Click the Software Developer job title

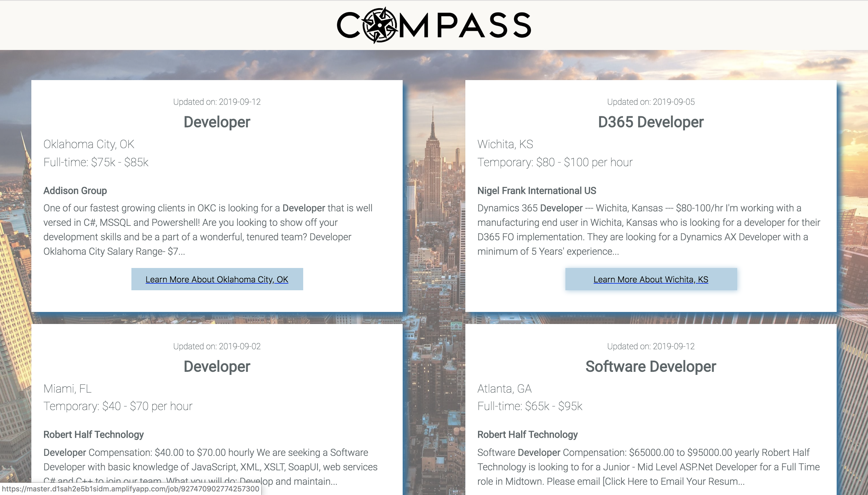coord(651,366)
